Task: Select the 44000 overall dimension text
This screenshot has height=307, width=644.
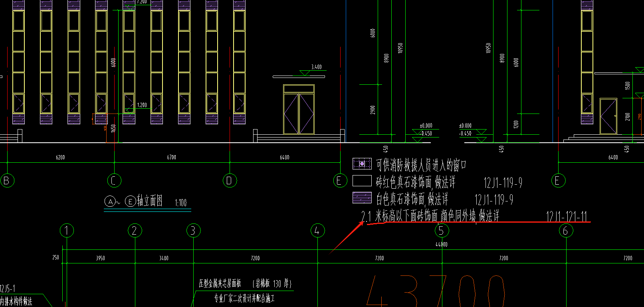Action: pos(442,244)
